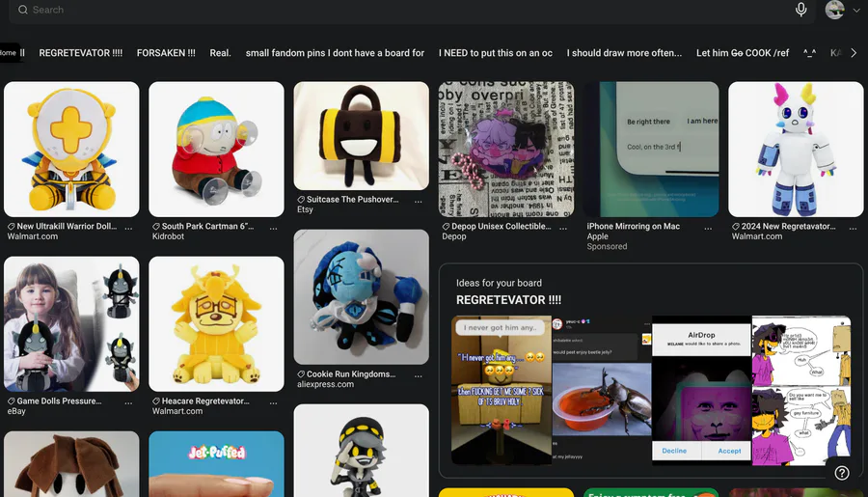Image resolution: width=868 pixels, height=497 pixels.
Task: Open the beetle jelly post idea
Action: pyautogui.click(x=602, y=390)
